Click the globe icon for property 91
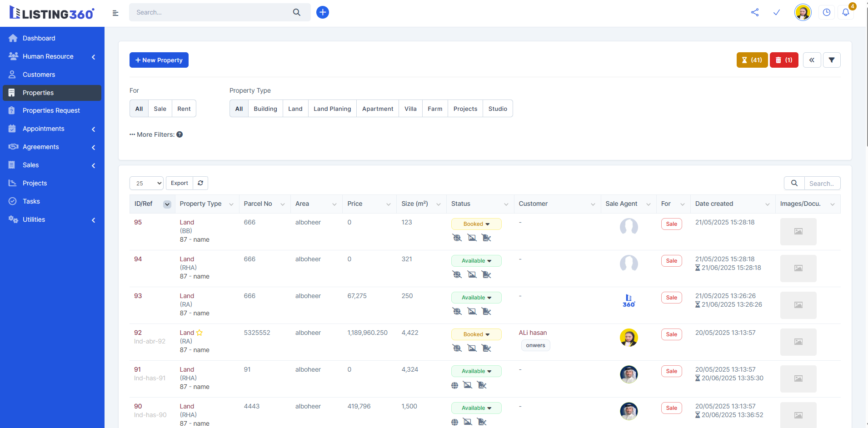868x428 pixels. coord(454,385)
